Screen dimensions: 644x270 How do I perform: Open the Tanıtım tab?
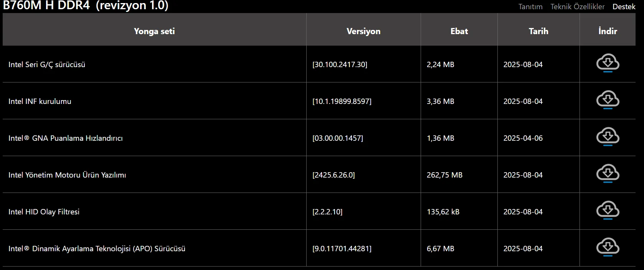[x=530, y=7]
